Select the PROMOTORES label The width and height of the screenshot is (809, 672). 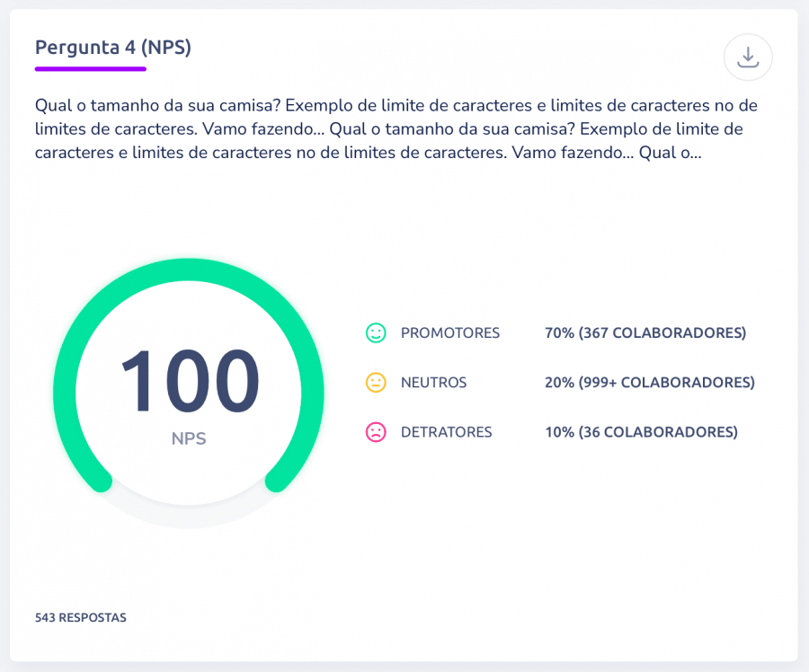click(x=450, y=332)
